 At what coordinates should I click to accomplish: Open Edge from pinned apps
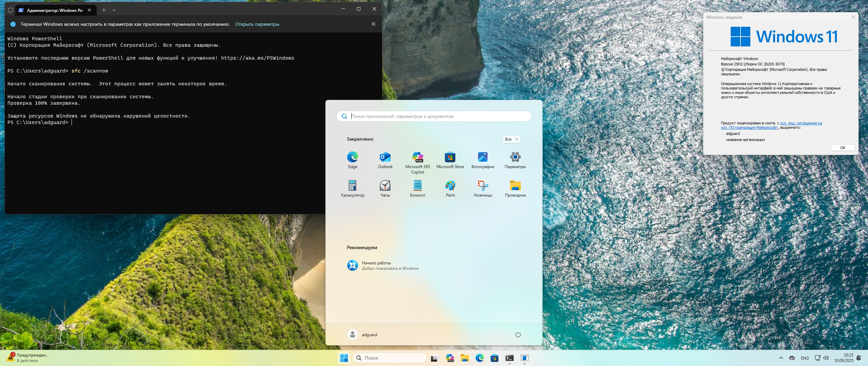352,157
